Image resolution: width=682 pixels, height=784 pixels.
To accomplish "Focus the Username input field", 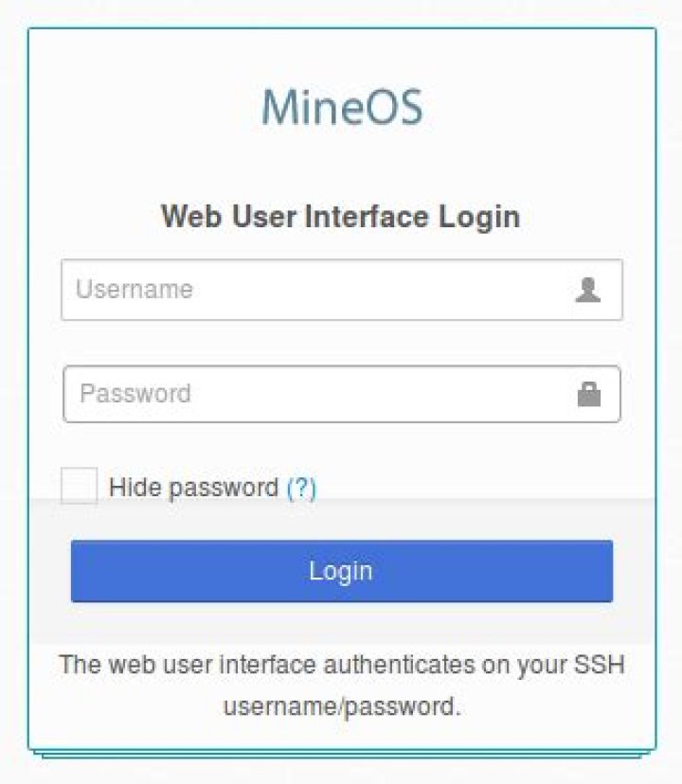I will pyautogui.click(x=342, y=290).
